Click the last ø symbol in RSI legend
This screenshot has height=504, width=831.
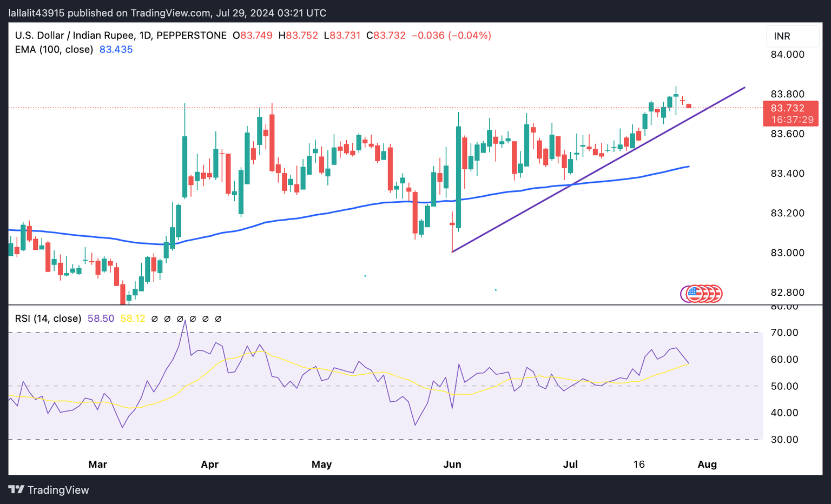coord(218,319)
